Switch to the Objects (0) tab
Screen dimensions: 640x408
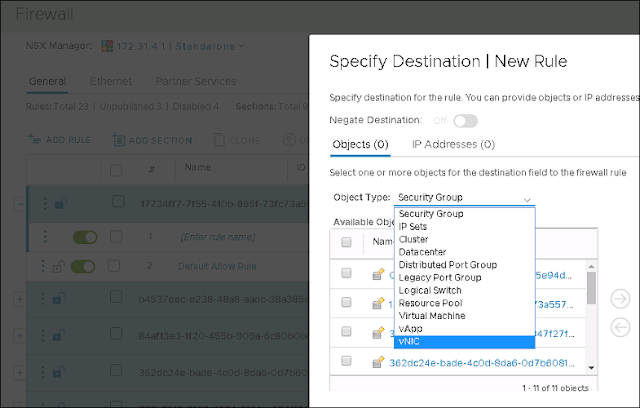coord(360,144)
